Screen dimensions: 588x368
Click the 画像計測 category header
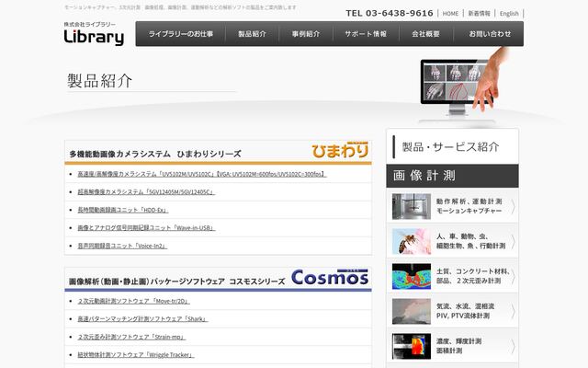click(452, 176)
